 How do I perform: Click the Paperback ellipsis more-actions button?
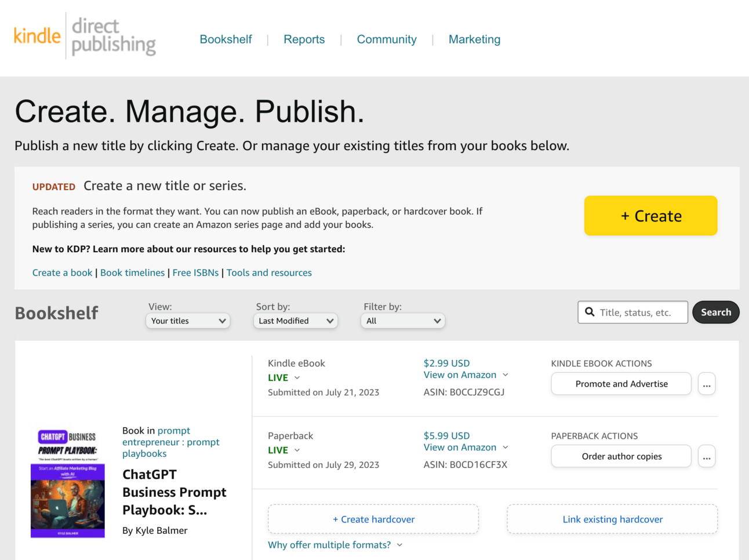tap(706, 457)
